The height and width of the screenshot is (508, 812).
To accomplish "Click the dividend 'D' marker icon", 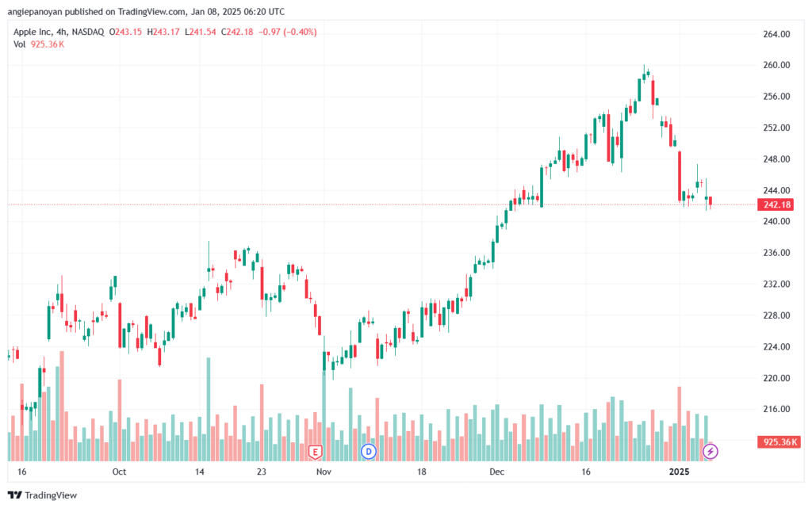I will pyautogui.click(x=368, y=452).
